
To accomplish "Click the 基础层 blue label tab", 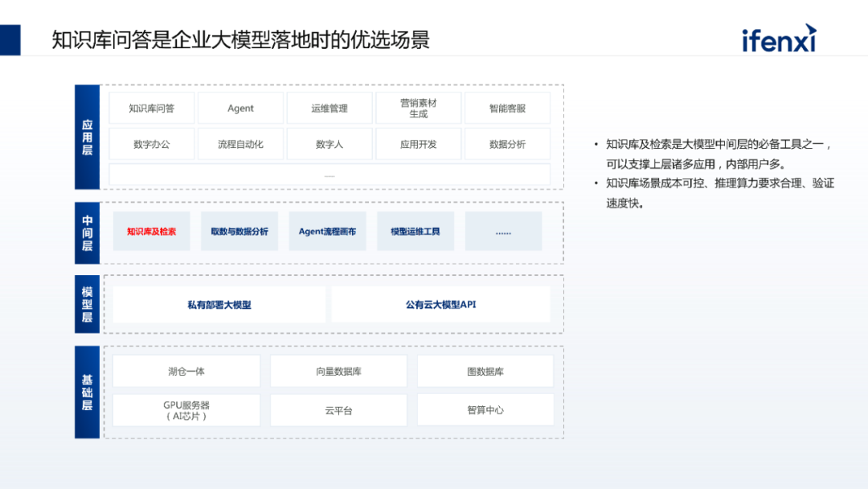I will pos(87,392).
